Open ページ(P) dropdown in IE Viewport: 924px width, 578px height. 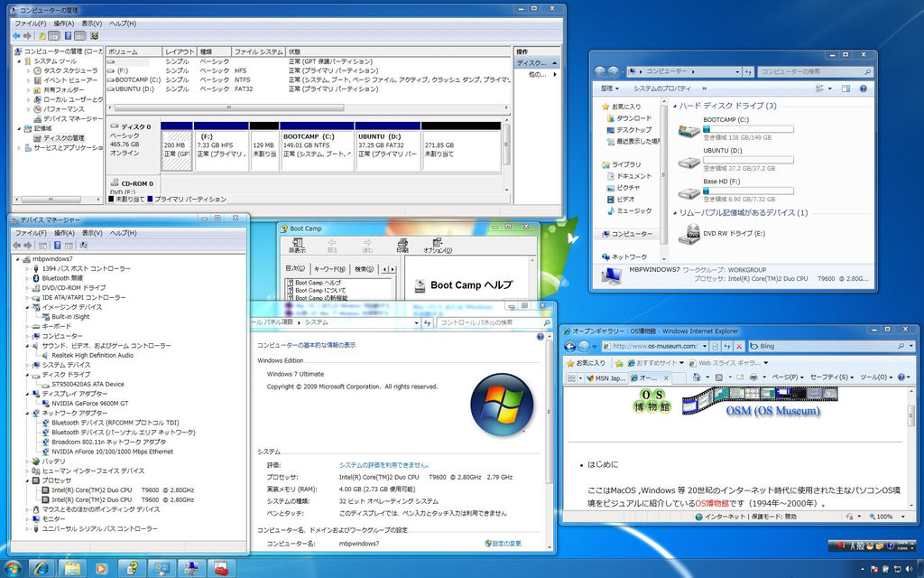click(x=788, y=377)
